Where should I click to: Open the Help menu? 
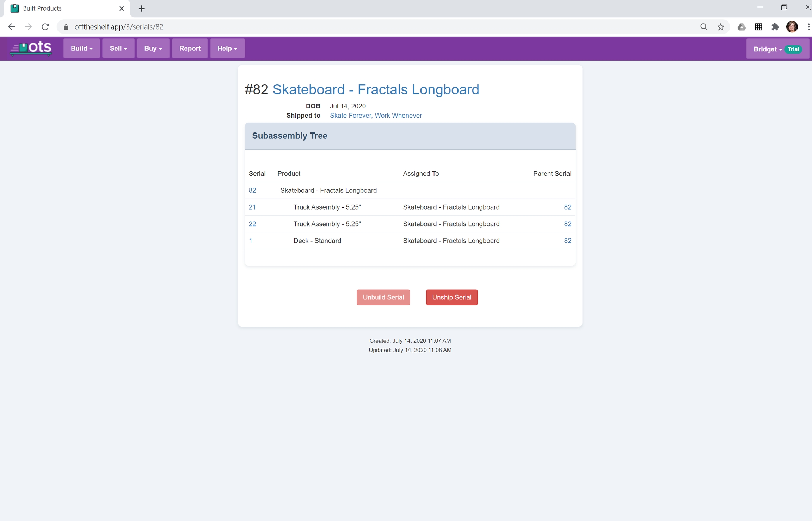tap(227, 48)
